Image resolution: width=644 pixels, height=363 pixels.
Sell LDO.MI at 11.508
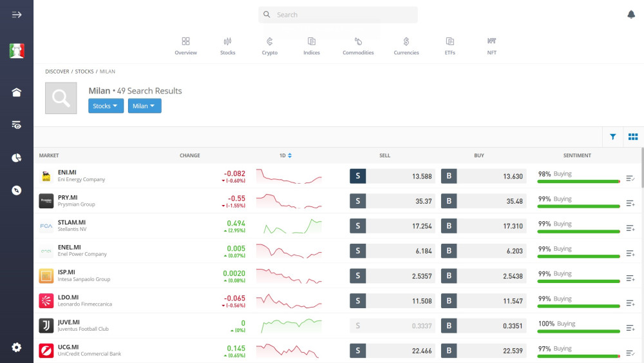pyautogui.click(x=392, y=301)
